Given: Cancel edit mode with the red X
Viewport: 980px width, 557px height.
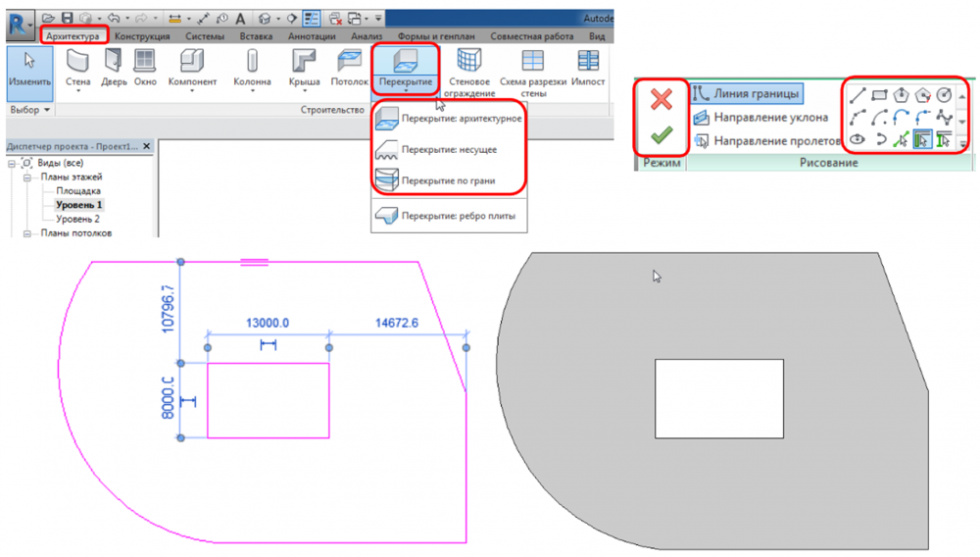Looking at the screenshot, I should point(661,99).
